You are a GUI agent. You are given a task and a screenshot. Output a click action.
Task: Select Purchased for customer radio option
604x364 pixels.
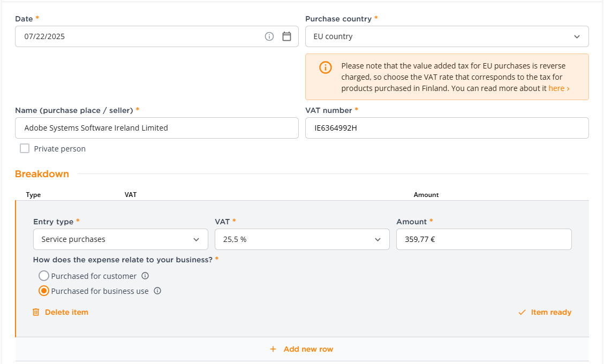44,276
